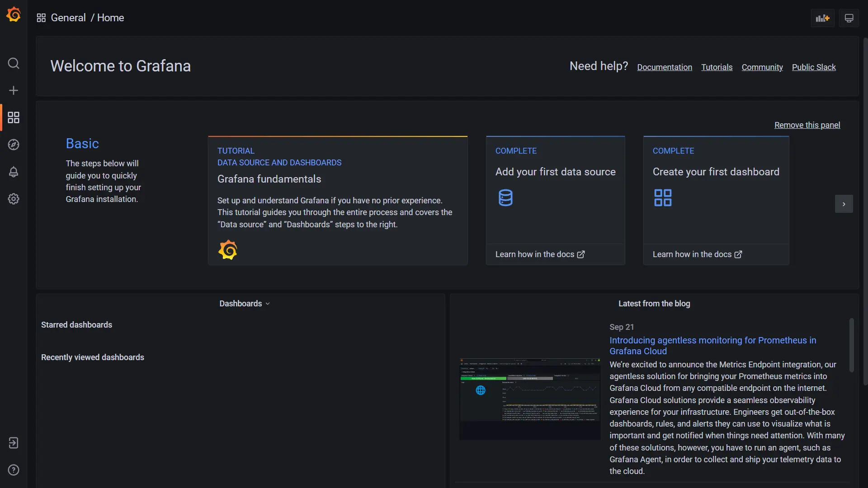The width and height of the screenshot is (868, 488).
Task: Click the Basic section heading
Action: 82,144
